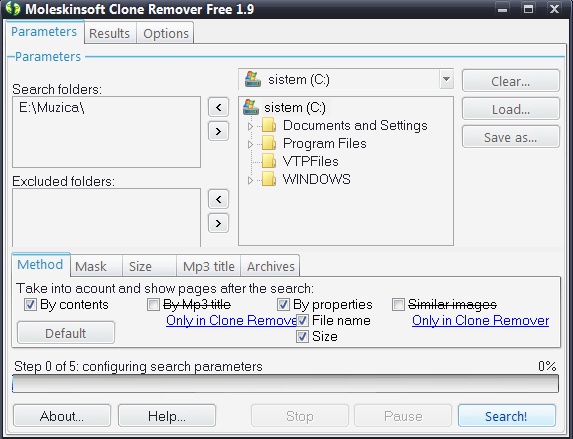
Task: Uncheck the File name checkbox
Action: (x=302, y=321)
